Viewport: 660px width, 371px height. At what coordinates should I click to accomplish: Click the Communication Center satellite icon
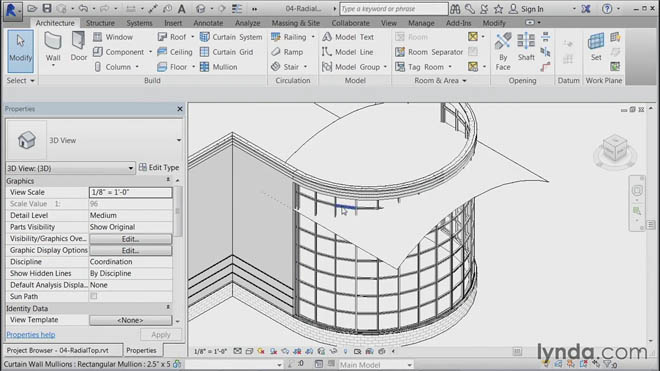(484, 9)
